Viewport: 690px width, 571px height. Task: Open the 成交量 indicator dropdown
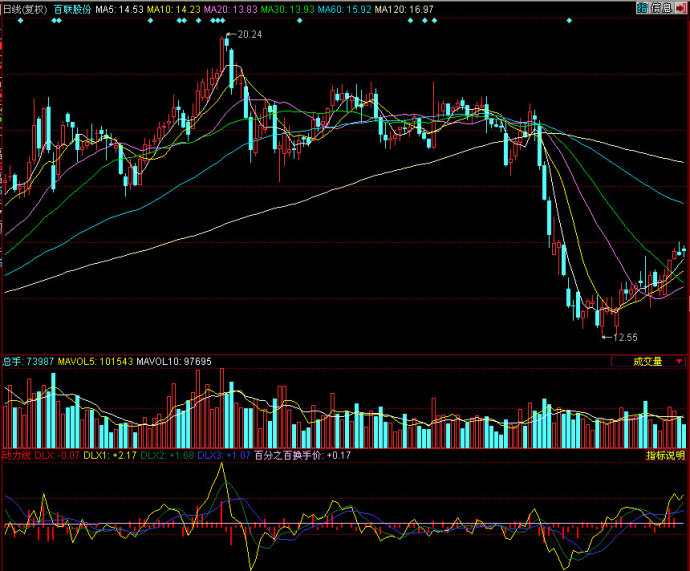click(x=648, y=362)
